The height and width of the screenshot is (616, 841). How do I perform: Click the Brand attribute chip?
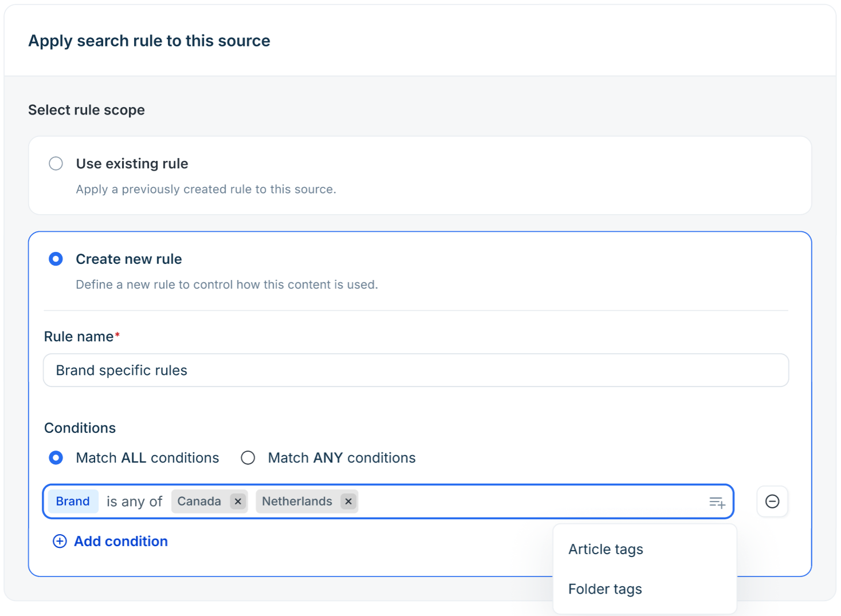tap(73, 502)
